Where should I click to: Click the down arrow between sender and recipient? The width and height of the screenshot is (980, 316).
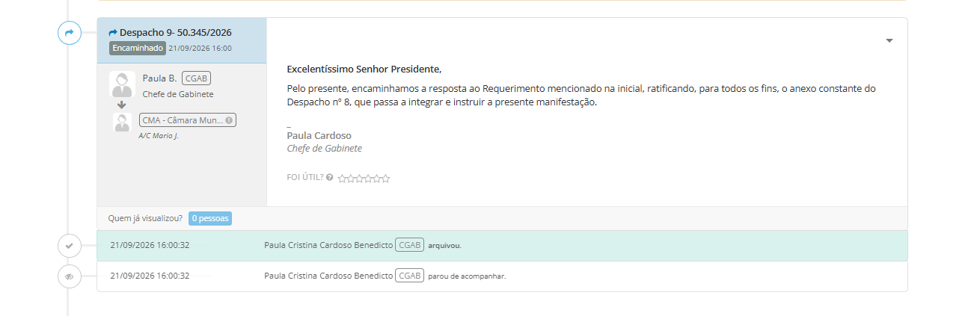[122, 105]
